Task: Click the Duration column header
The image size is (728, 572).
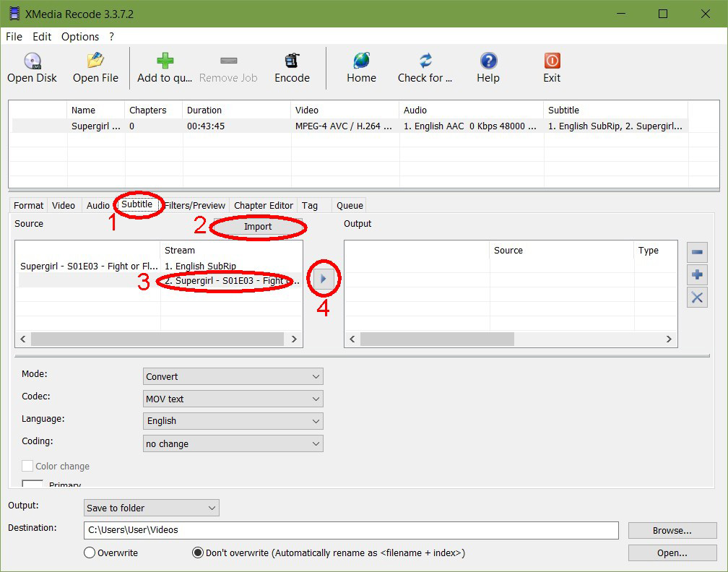Action: point(236,110)
